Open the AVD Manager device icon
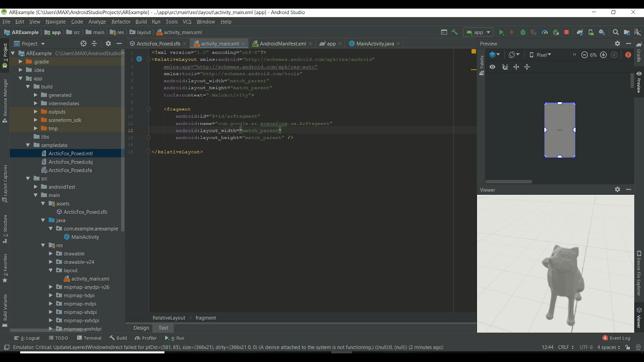 (590, 32)
